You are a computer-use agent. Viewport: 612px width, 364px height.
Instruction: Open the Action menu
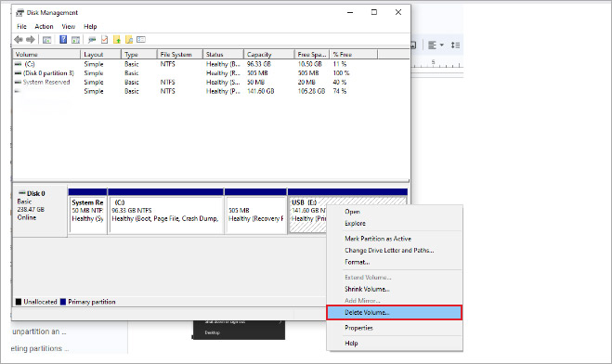coord(44,27)
